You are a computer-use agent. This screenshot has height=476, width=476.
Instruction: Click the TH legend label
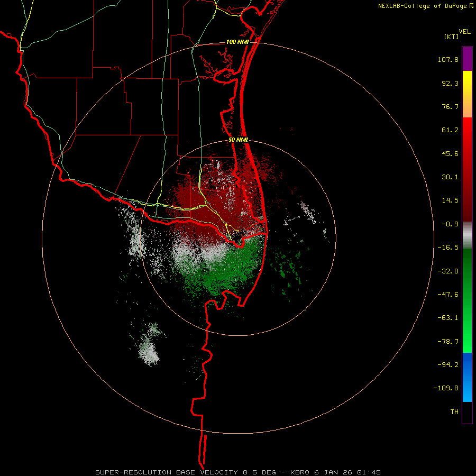(454, 412)
